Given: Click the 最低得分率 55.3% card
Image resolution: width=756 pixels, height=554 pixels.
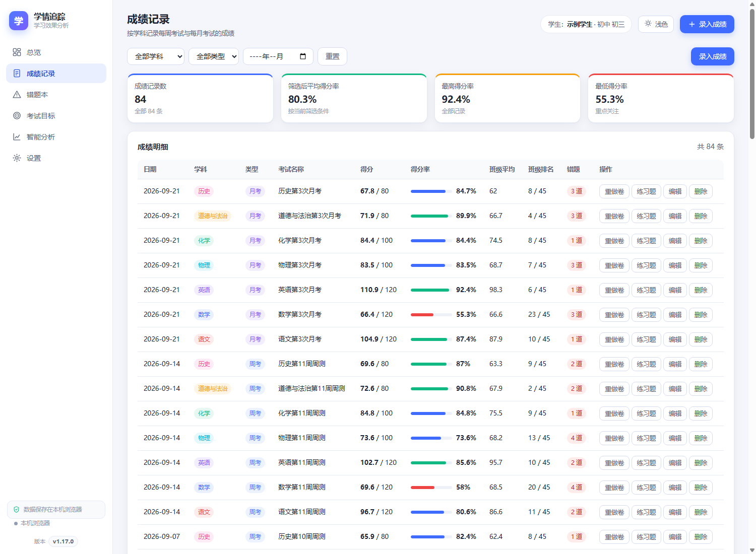Looking at the screenshot, I should [661, 98].
